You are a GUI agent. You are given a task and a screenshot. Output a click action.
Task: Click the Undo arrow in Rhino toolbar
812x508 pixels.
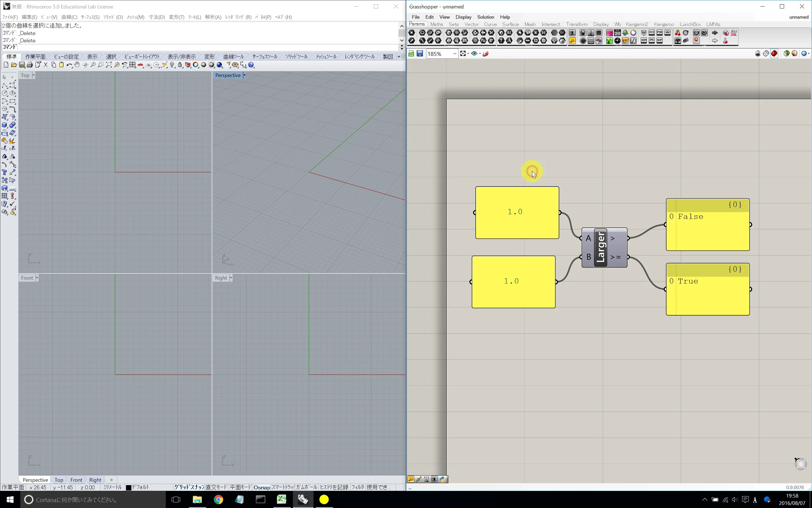coord(69,65)
